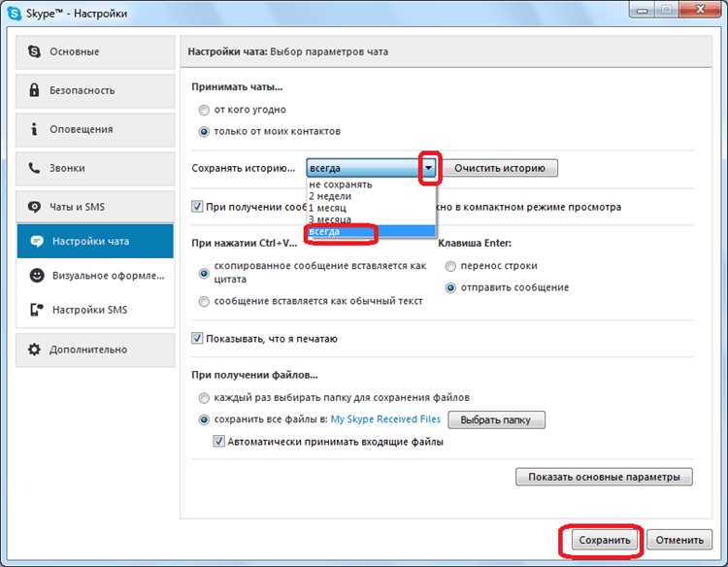Select the 'от кого угодно' radio button
Screen dimensions: 728x567
(x=204, y=110)
